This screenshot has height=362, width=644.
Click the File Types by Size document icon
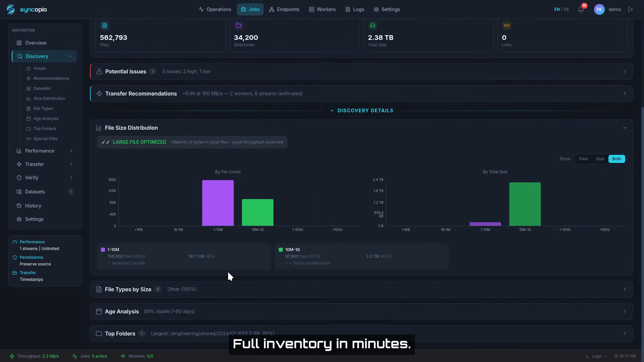click(99, 289)
